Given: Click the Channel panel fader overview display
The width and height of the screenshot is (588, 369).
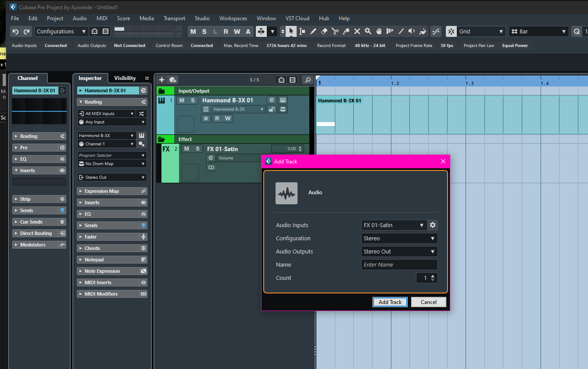Looking at the screenshot, I should [39, 112].
